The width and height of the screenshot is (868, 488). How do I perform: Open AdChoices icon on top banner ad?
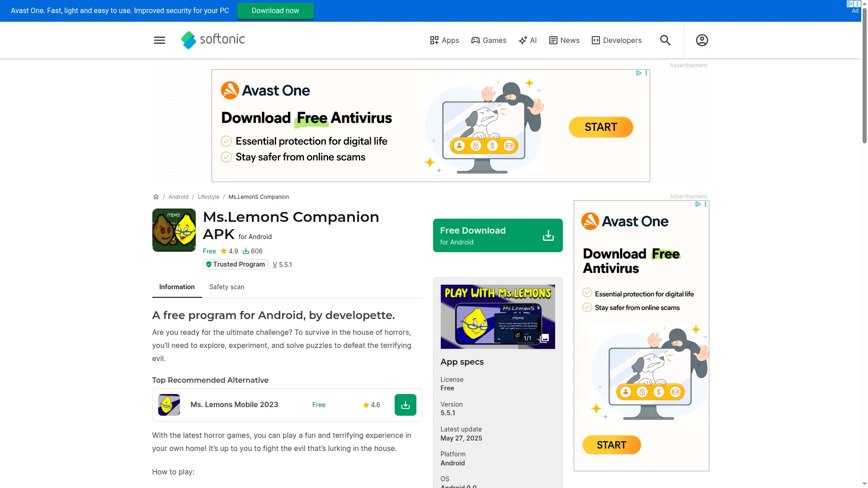tap(639, 73)
